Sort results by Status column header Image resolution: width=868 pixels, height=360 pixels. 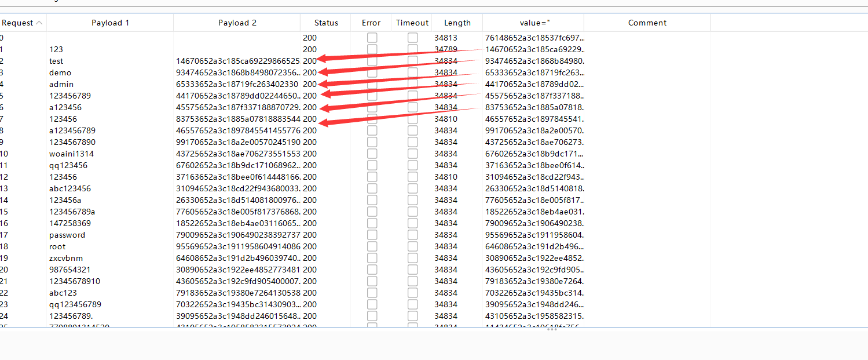(326, 23)
